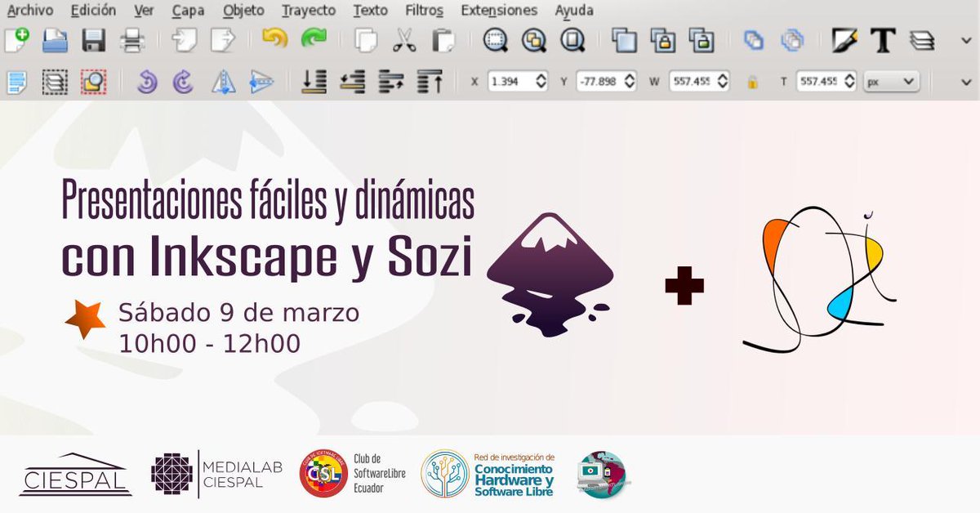Rotate selection 90° clockwise

pos(185,82)
